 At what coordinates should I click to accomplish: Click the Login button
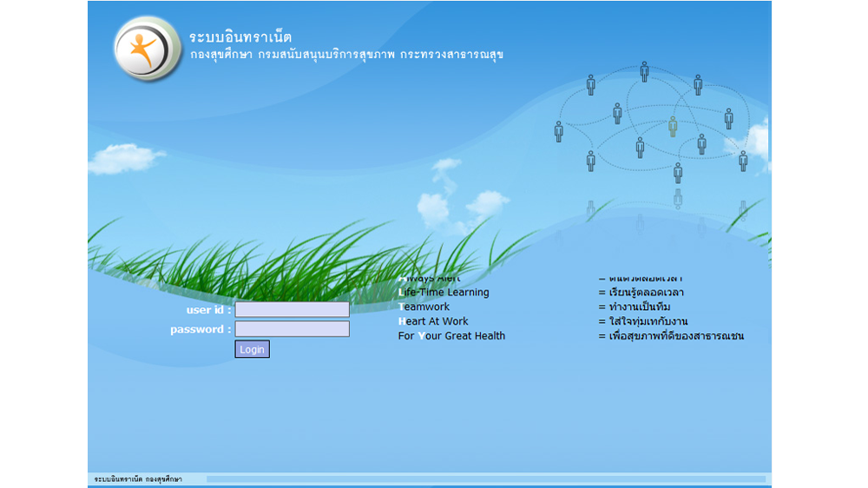[x=252, y=349]
